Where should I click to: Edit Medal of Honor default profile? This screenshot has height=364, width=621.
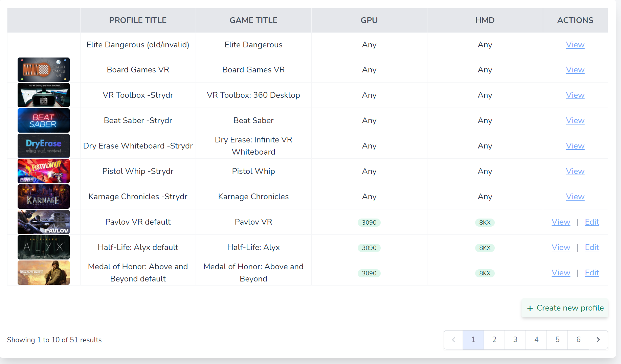(x=592, y=273)
